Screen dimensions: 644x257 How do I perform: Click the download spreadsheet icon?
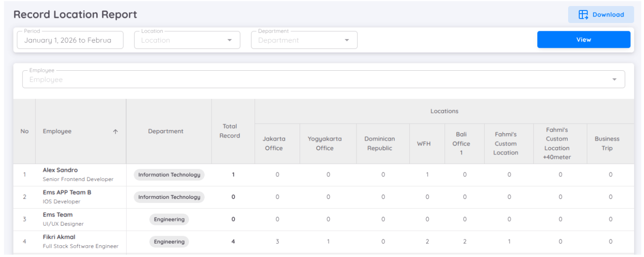(583, 15)
